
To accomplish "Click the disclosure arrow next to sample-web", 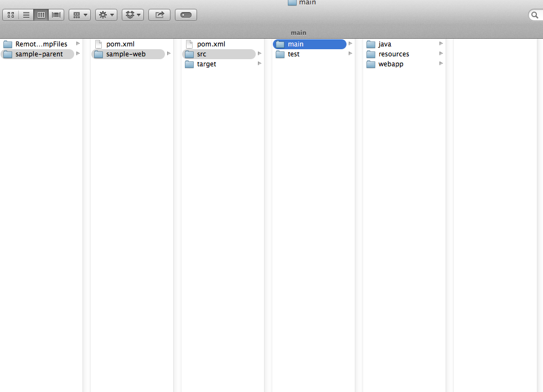I will [x=169, y=54].
